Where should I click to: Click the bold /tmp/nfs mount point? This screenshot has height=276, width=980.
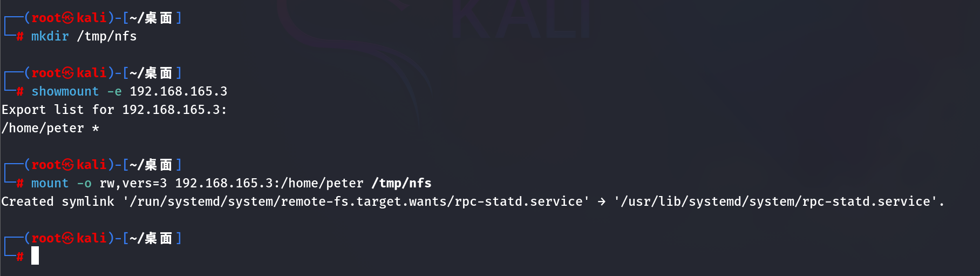(401, 183)
